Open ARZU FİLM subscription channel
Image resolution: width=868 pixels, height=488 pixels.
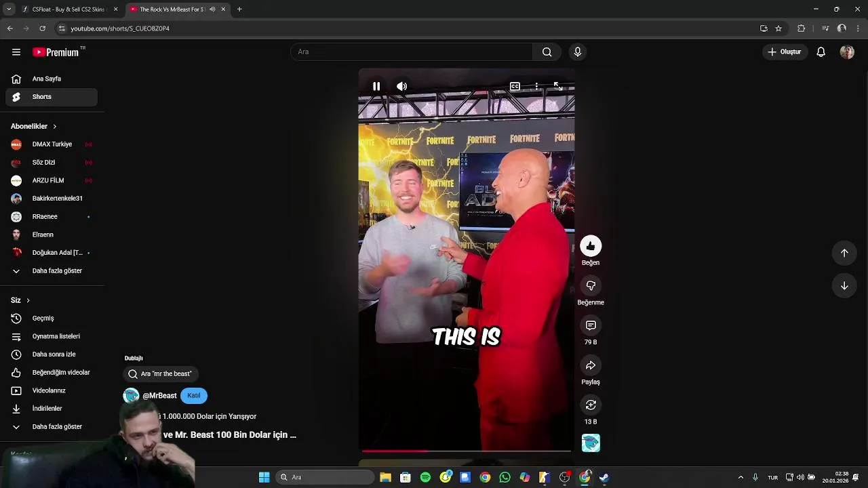(52, 180)
